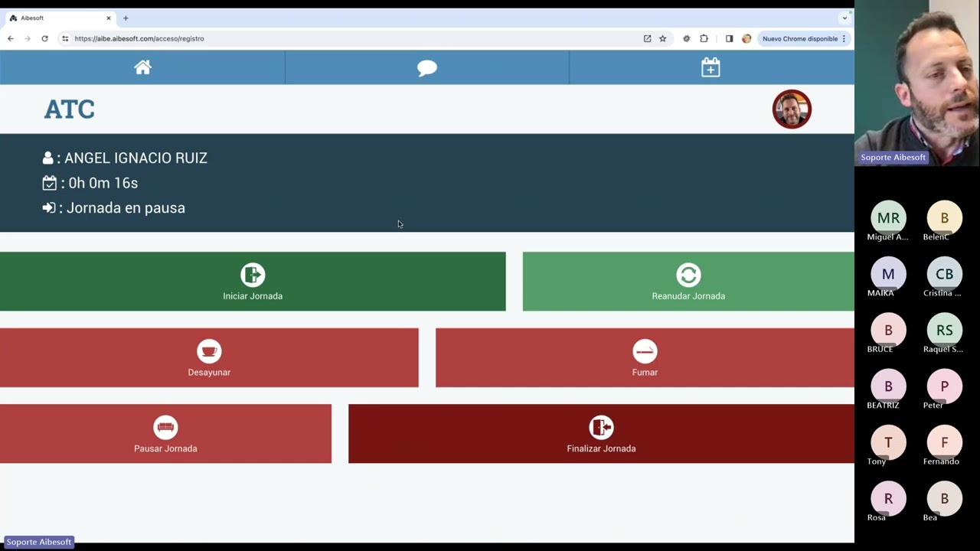This screenshot has height=551, width=980.
Task: Click the name ANGEL IGNACIO RUIZ
Action: pos(136,158)
